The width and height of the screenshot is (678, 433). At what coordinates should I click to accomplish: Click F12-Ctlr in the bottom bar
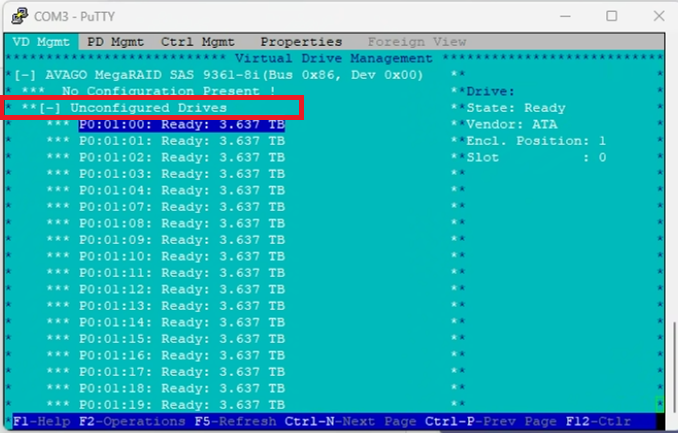coord(598,421)
